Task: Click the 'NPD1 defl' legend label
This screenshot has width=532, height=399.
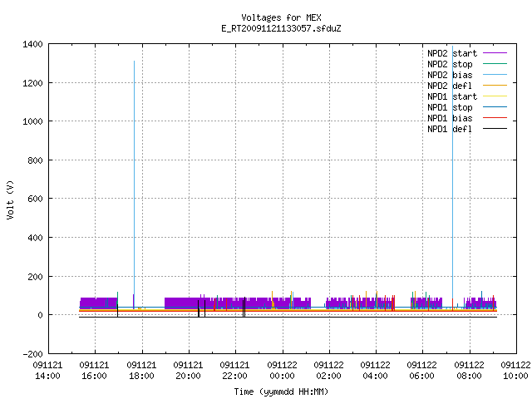Action: [x=450, y=130]
